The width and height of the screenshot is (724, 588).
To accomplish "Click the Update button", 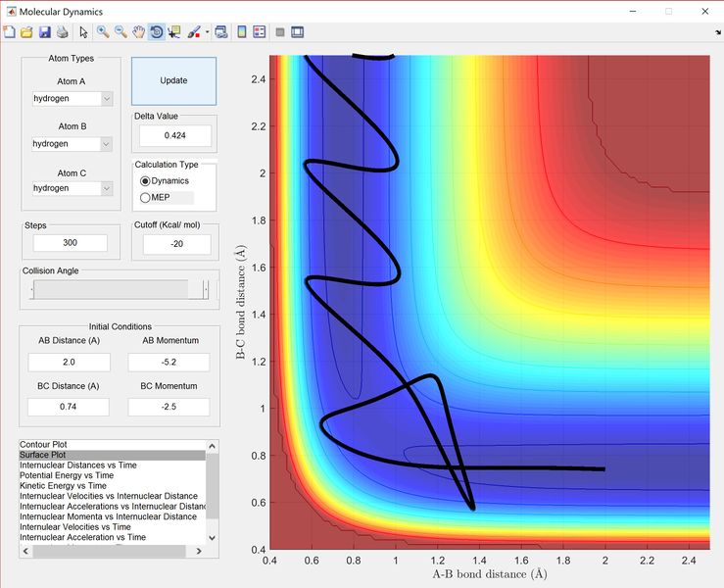I will tap(173, 80).
